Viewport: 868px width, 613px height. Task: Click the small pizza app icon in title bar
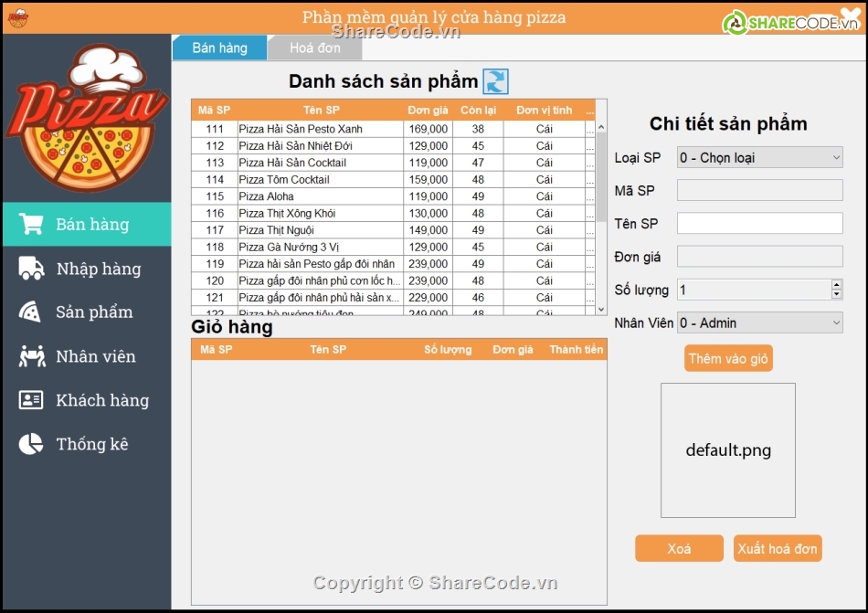coord(17,17)
